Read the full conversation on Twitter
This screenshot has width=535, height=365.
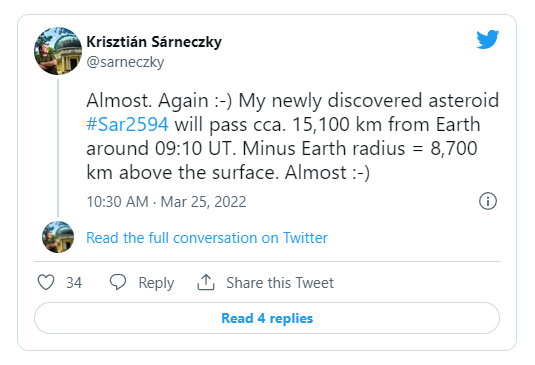tap(207, 238)
